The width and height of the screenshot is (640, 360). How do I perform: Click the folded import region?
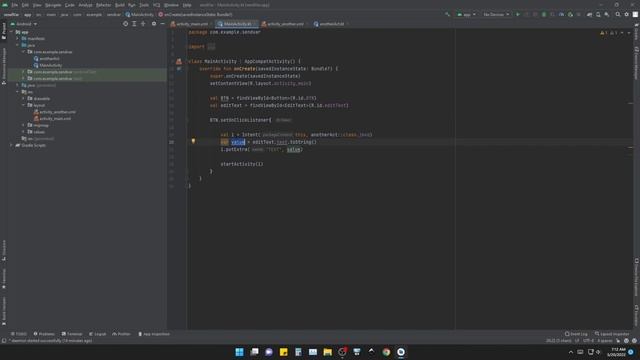pos(211,47)
